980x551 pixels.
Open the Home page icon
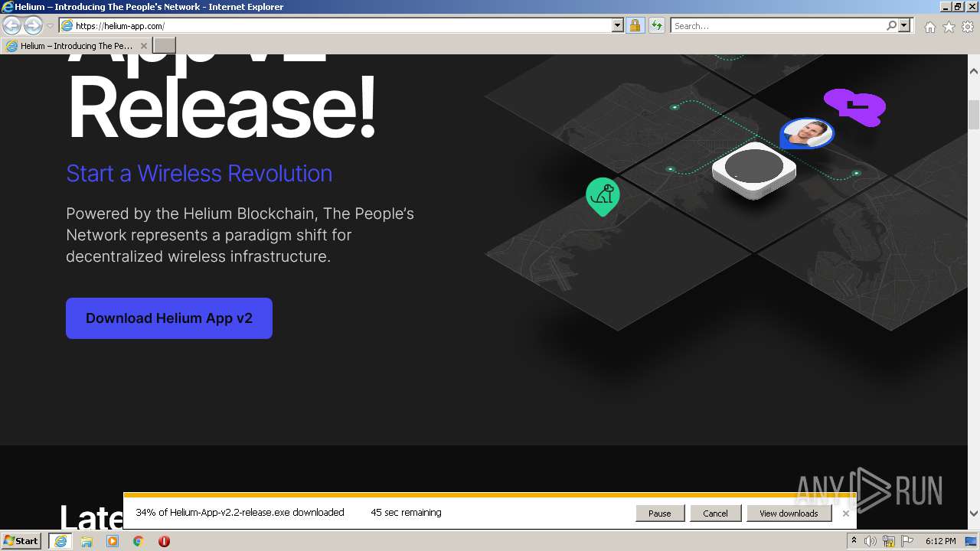pos(929,26)
